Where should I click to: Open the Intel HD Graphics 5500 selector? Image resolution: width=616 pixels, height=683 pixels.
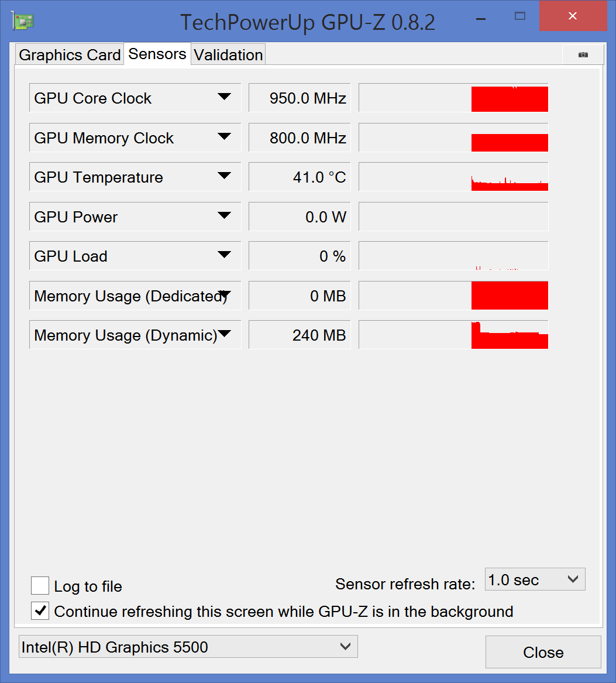188,646
